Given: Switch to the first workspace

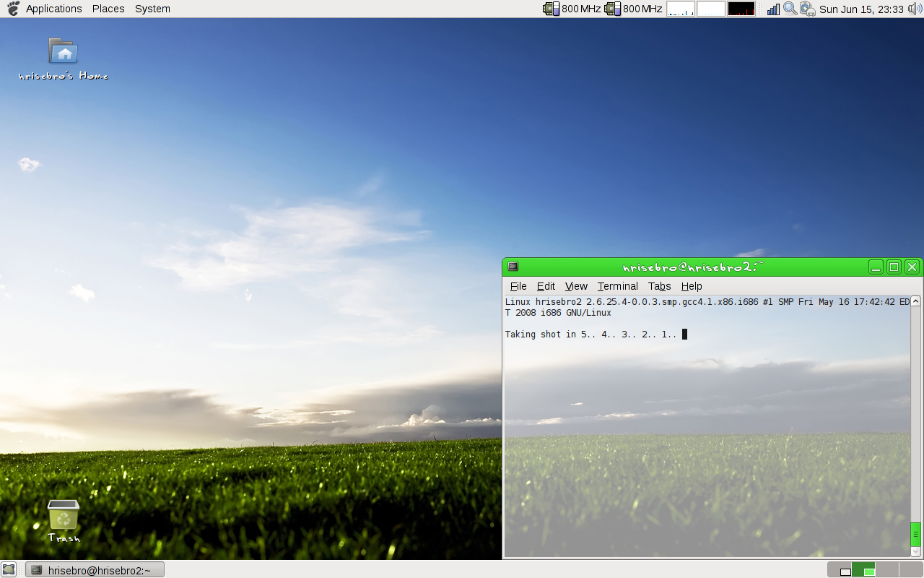Looking at the screenshot, I should pos(840,569).
